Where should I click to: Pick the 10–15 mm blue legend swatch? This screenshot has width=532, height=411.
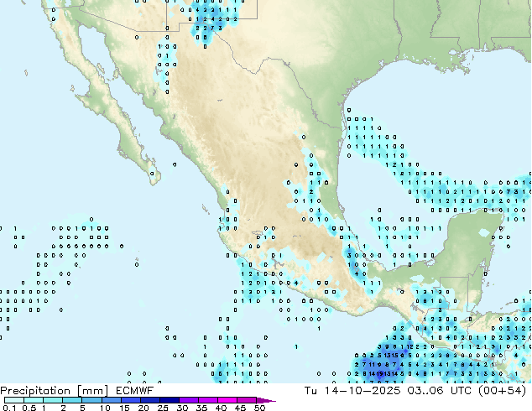(111, 400)
